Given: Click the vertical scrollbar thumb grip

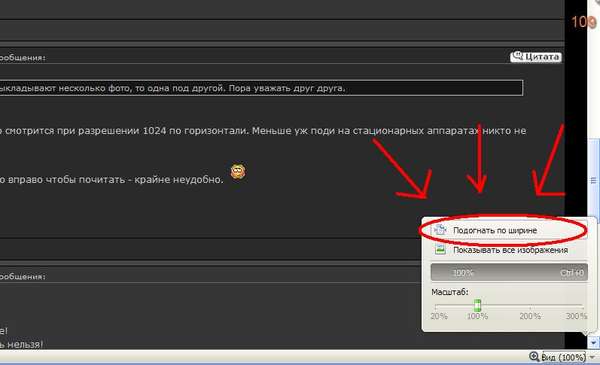Looking at the screenshot, I should (593, 180).
